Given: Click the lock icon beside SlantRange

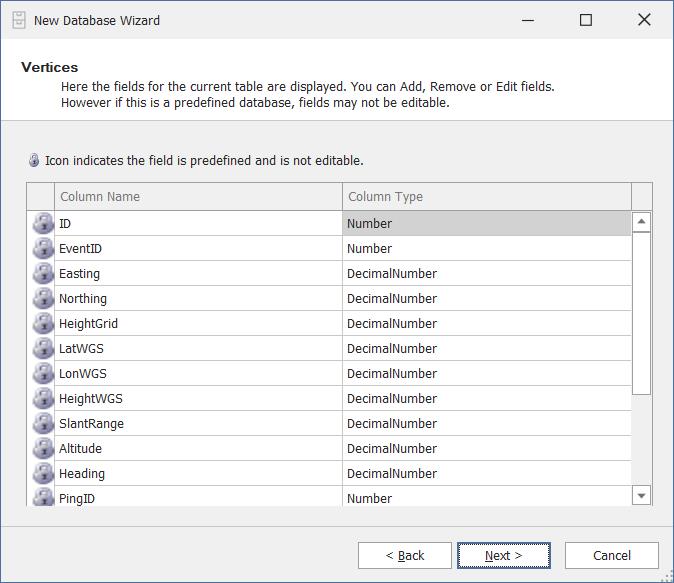Looking at the screenshot, I should [43, 423].
